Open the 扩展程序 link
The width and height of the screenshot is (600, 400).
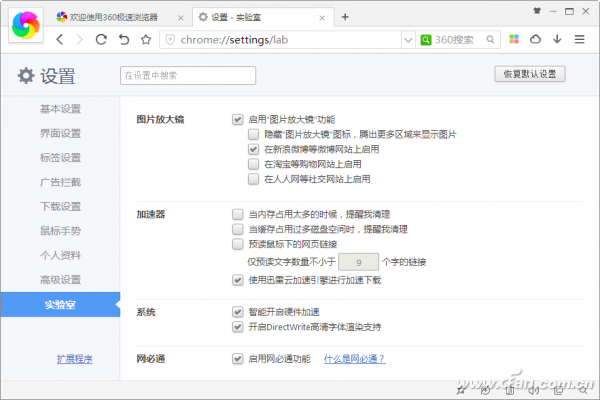point(75,359)
